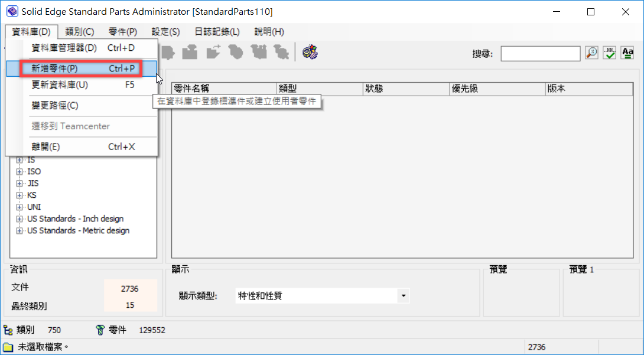Sort by the 狀態 column header
The height and width of the screenshot is (355, 644).
(406, 89)
